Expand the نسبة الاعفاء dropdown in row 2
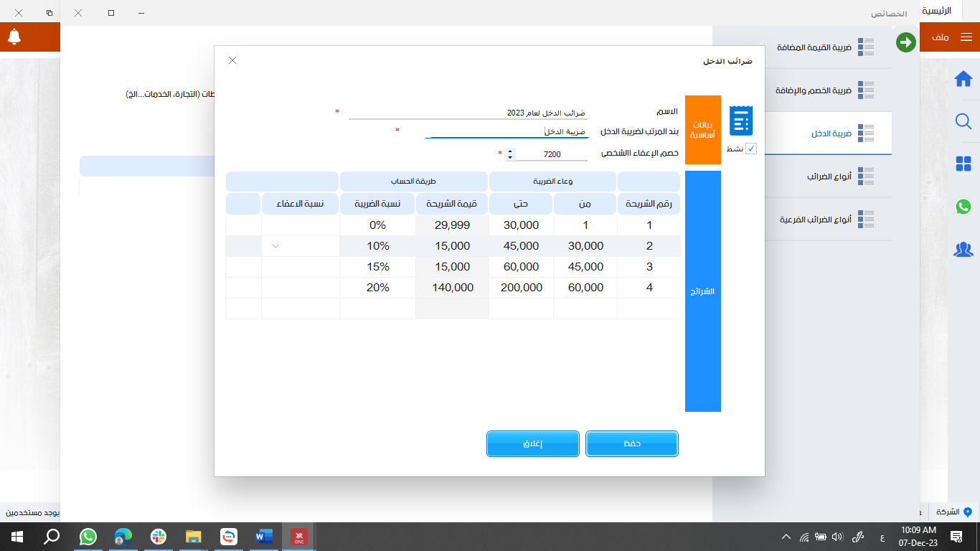 (275, 246)
